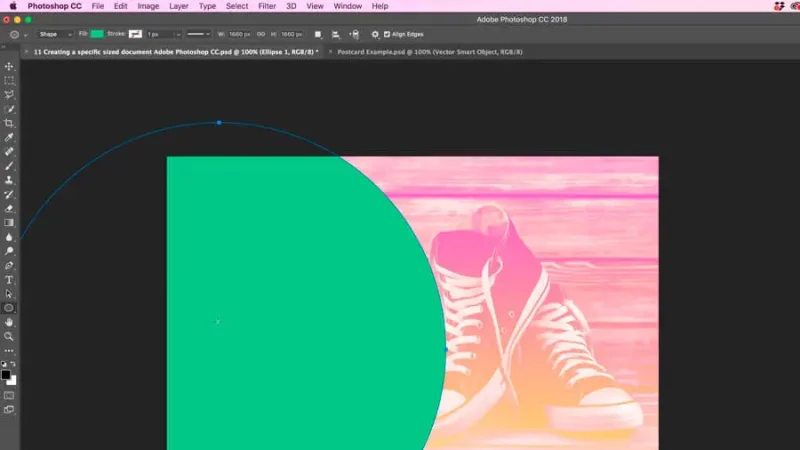Select the Blur tool
This screenshot has width=800, height=450.
9,237
